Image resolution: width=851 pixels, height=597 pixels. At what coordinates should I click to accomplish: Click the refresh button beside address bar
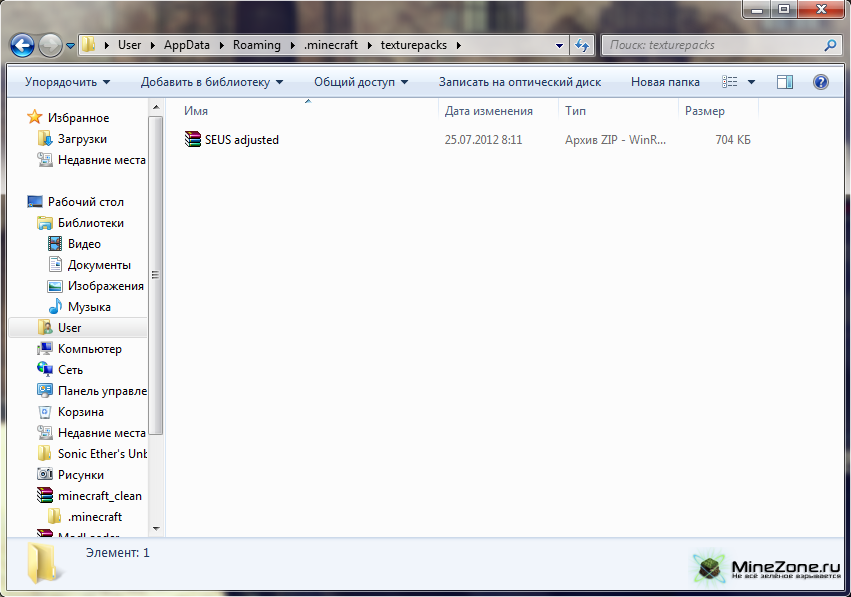[x=582, y=45]
